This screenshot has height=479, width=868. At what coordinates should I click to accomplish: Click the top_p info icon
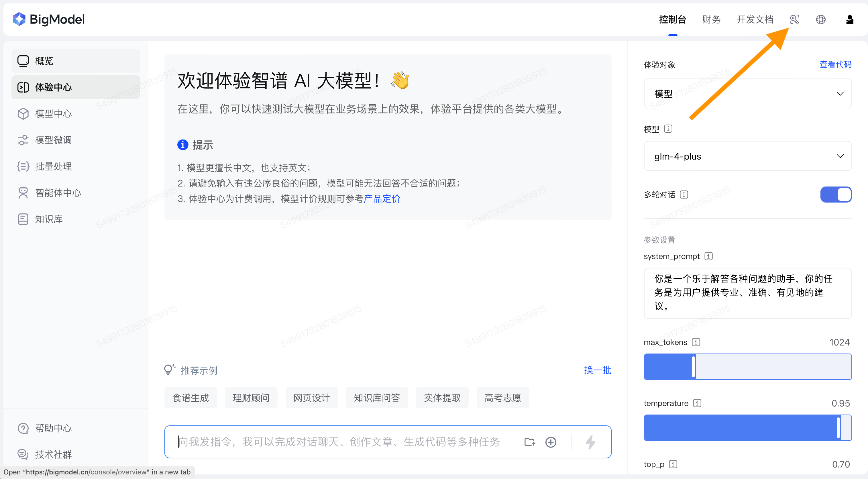tap(673, 464)
